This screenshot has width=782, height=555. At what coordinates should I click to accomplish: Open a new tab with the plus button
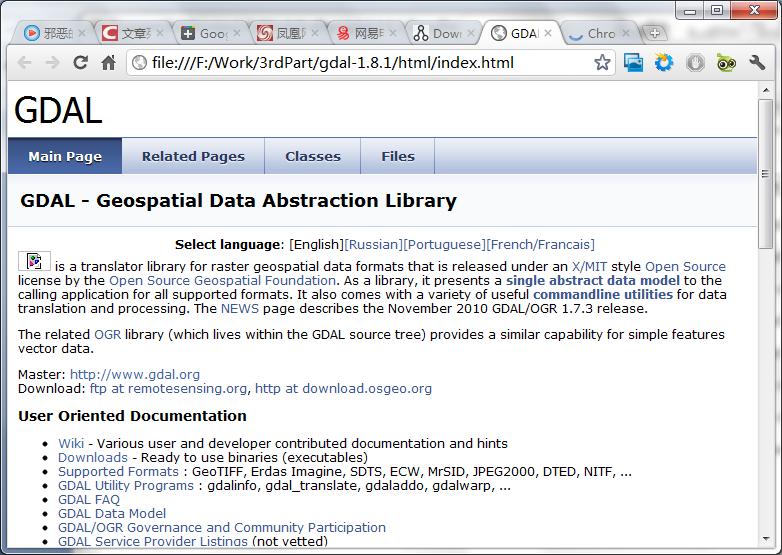(x=655, y=33)
